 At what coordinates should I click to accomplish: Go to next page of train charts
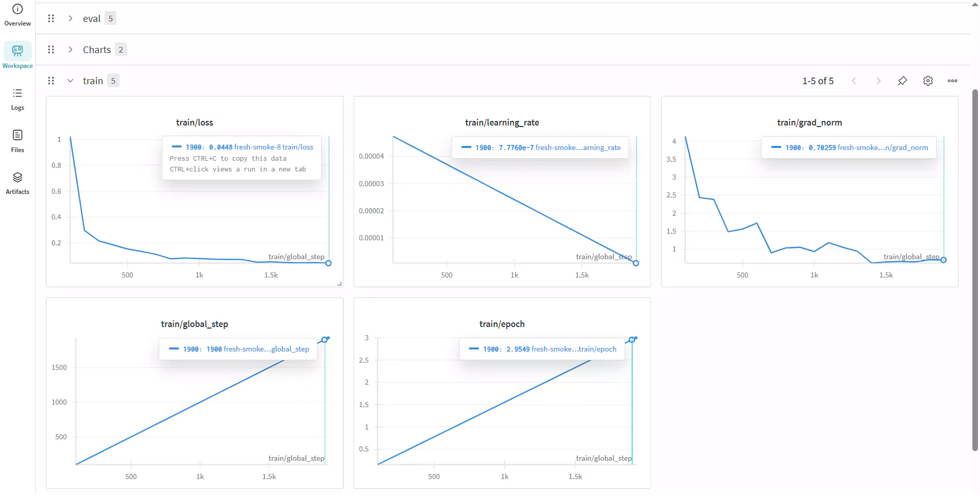[878, 81]
